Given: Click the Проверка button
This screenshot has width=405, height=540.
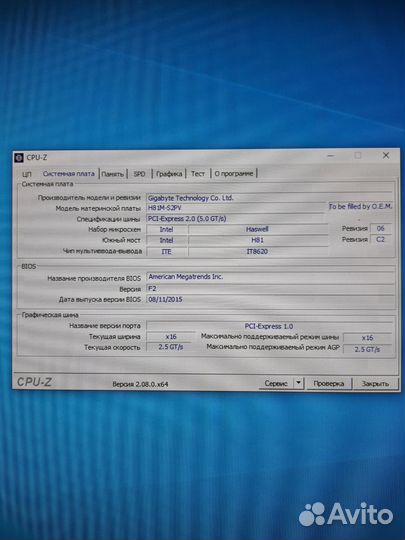Looking at the screenshot, I should (329, 383).
